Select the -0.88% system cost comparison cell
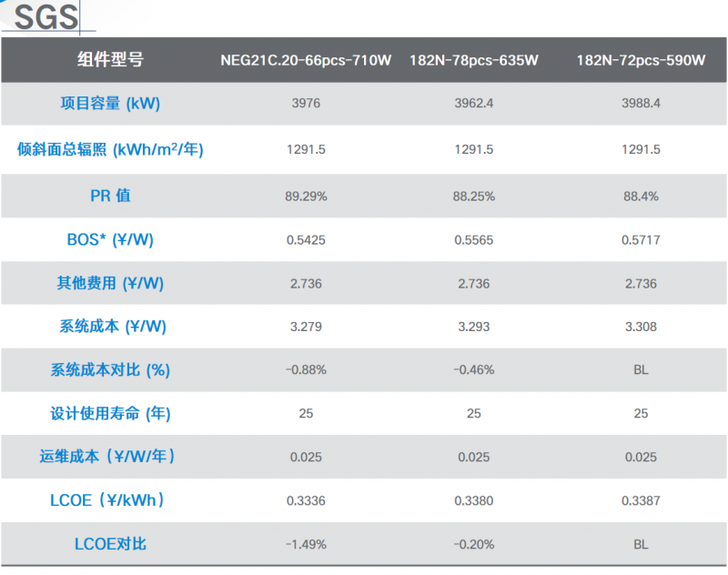The width and height of the screenshot is (728, 575). [306, 370]
